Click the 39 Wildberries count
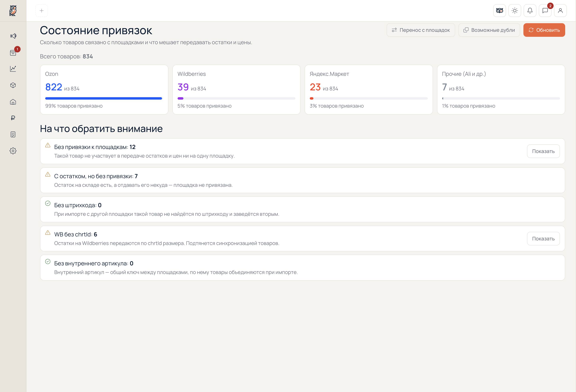This screenshot has width=576, height=392. click(x=183, y=87)
